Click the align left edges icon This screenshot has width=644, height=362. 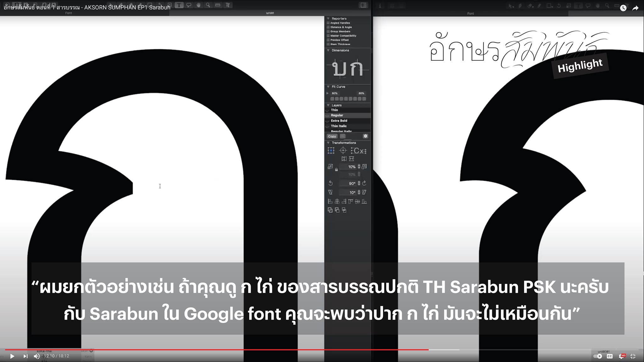tap(330, 201)
